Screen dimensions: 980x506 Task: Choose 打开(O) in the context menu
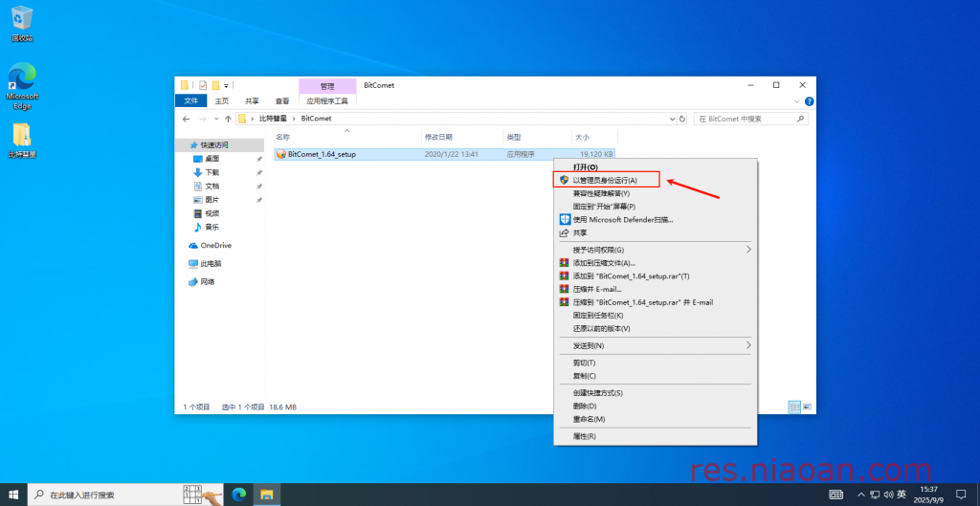(x=655, y=167)
